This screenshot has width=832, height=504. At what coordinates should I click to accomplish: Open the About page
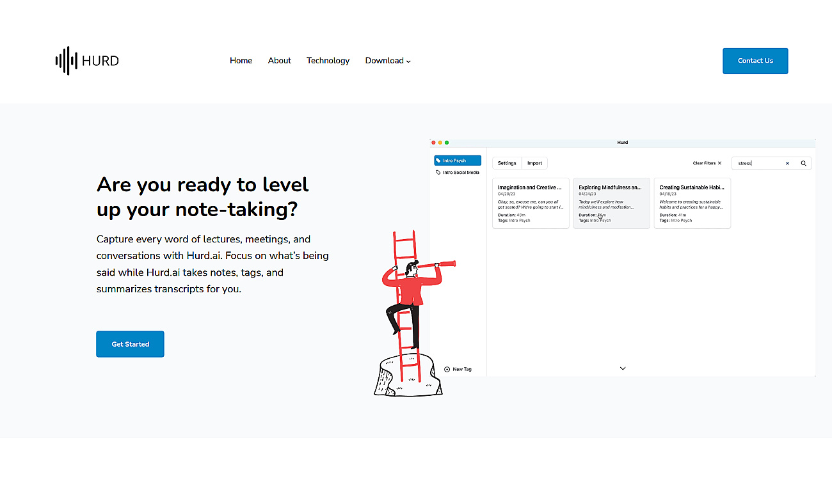280,61
